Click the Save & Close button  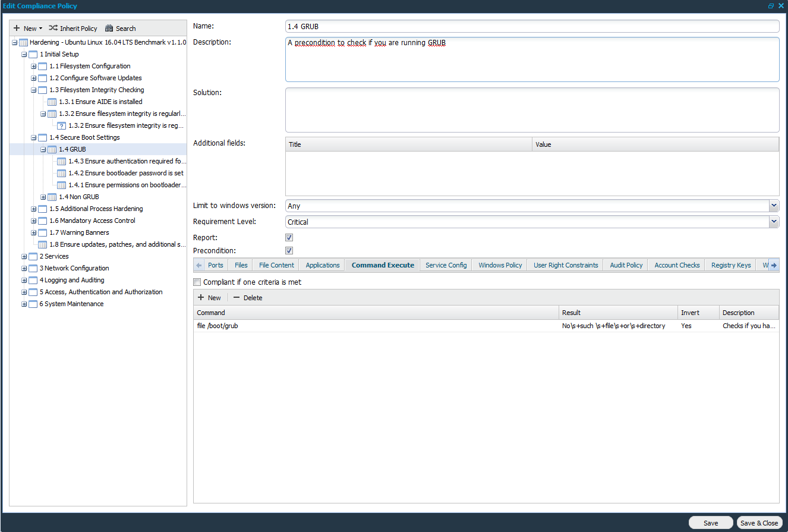pos(758,523)
